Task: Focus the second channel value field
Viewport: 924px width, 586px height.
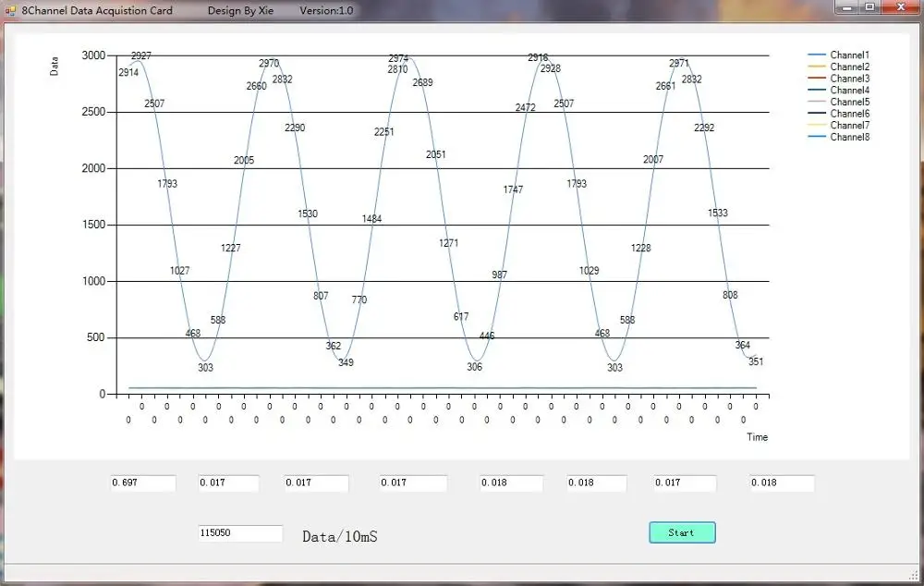Action: pos(228,482)
